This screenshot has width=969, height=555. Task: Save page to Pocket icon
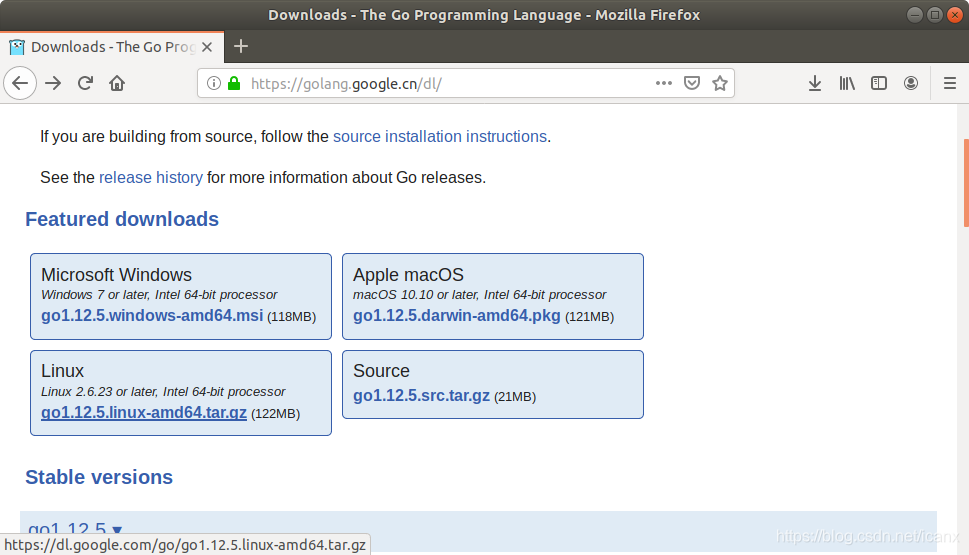[692, 83]
